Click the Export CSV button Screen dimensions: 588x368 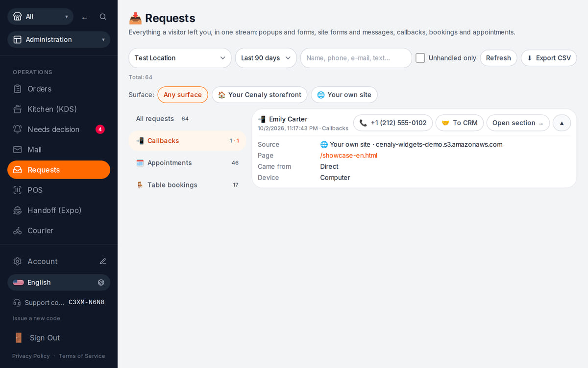coord(549,58)
